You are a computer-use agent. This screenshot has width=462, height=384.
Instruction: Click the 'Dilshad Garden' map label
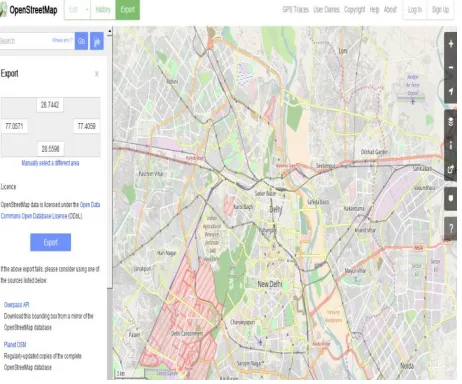374,152
